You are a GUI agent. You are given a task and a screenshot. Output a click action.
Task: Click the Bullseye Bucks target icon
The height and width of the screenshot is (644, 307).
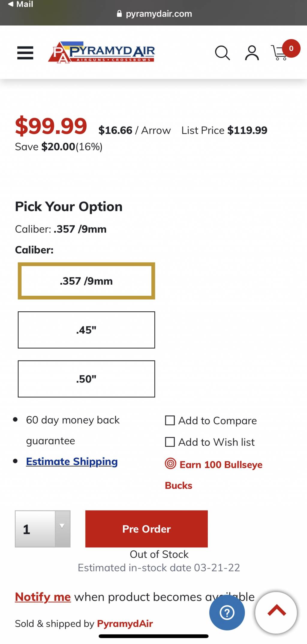(170, 463)
